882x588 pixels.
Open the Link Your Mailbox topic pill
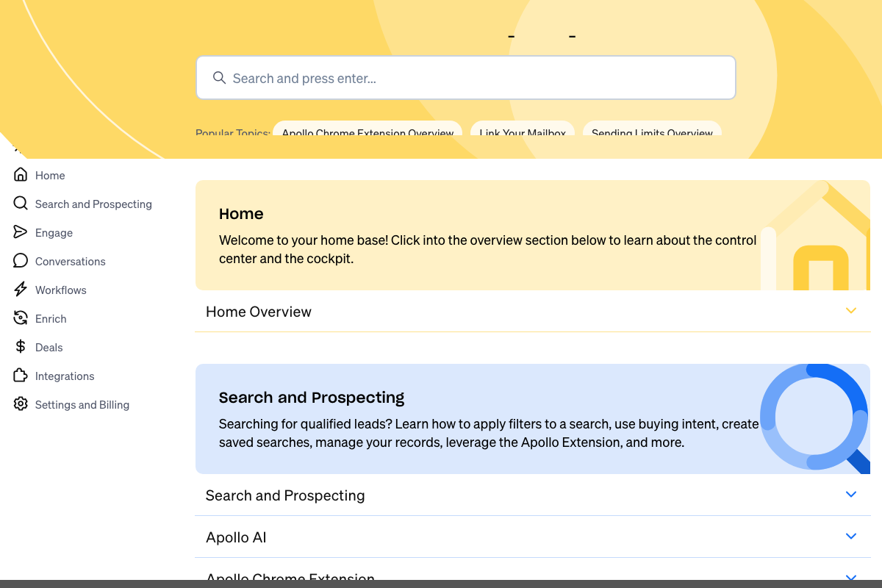[523, 129]
